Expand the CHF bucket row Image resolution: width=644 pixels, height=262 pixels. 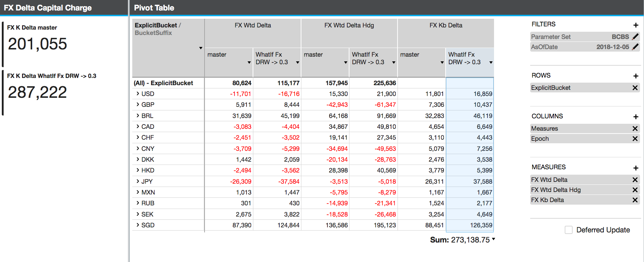tap(138, 137)
